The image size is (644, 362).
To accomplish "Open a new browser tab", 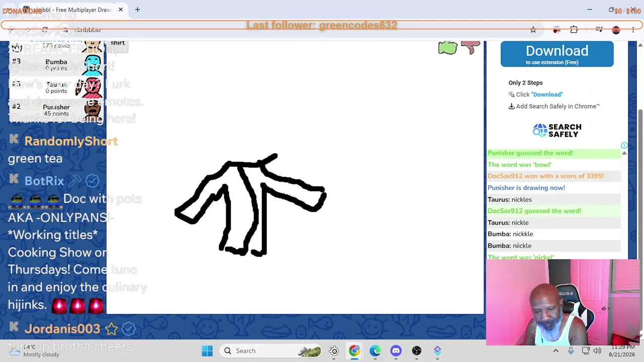I will coord(137,10).
